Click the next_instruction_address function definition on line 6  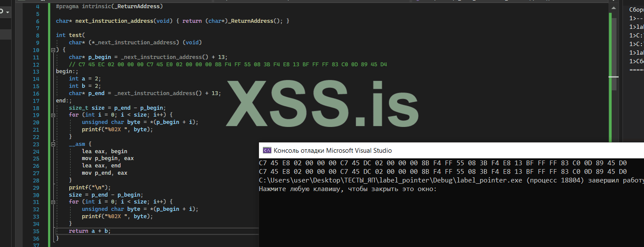point(173,21)
